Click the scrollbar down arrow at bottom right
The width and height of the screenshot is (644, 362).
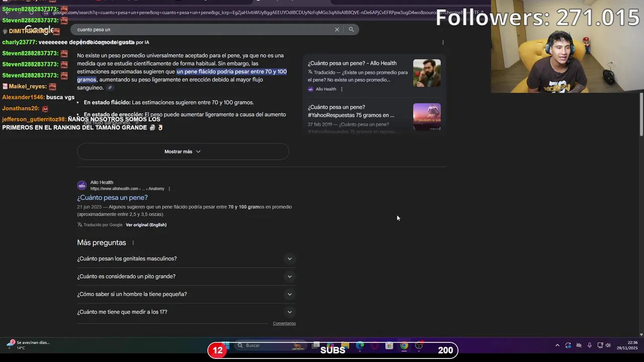641,334
